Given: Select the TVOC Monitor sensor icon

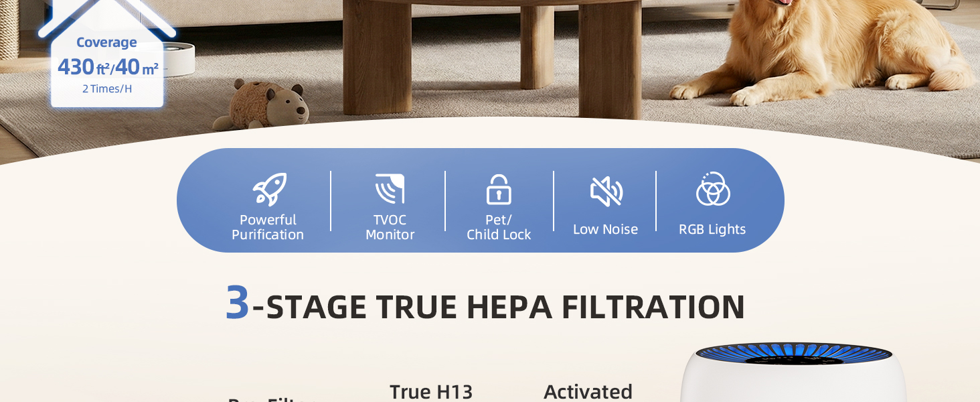Looking at the screenshot, I should [390, 189].
